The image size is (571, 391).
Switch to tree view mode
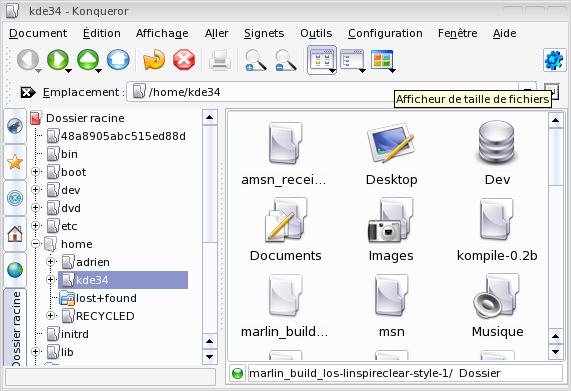(351, 59)
